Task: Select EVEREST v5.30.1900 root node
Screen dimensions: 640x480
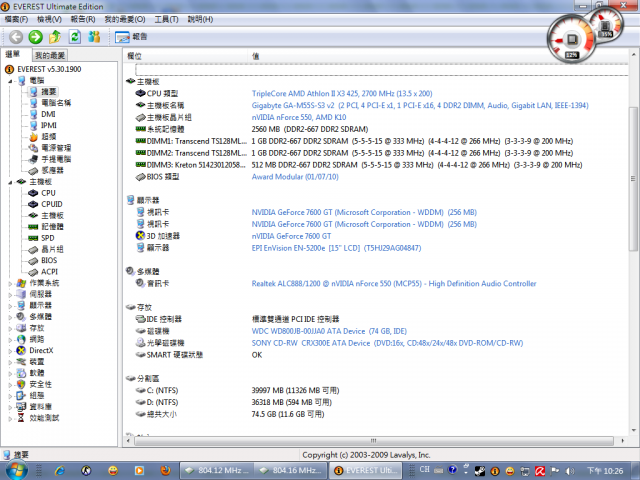Action: click(x=49, y=69)
